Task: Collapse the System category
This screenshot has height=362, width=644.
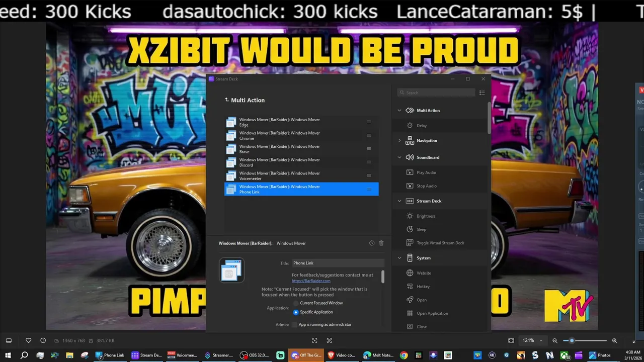Action: click(399, 258)
